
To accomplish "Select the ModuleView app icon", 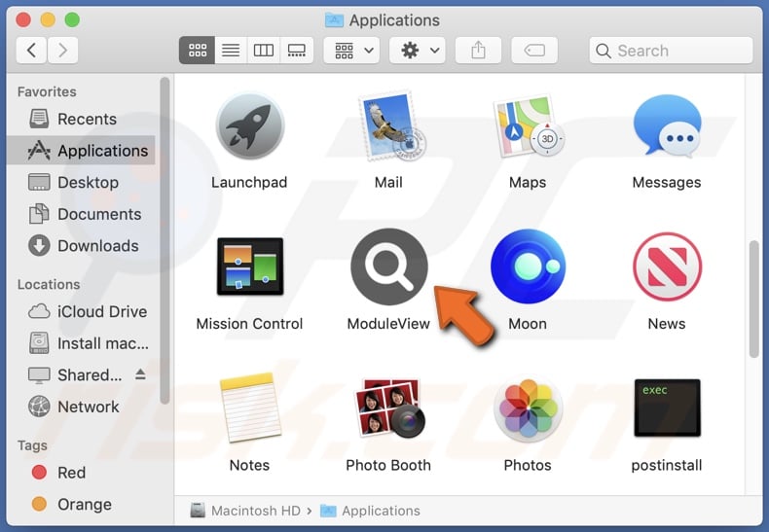I will click(389, 266).
